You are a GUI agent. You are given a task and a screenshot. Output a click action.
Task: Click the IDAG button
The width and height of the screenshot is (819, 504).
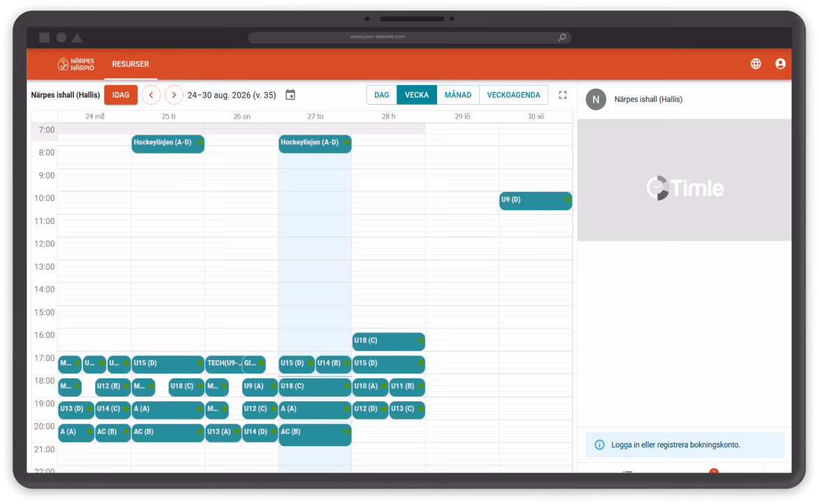121,95
